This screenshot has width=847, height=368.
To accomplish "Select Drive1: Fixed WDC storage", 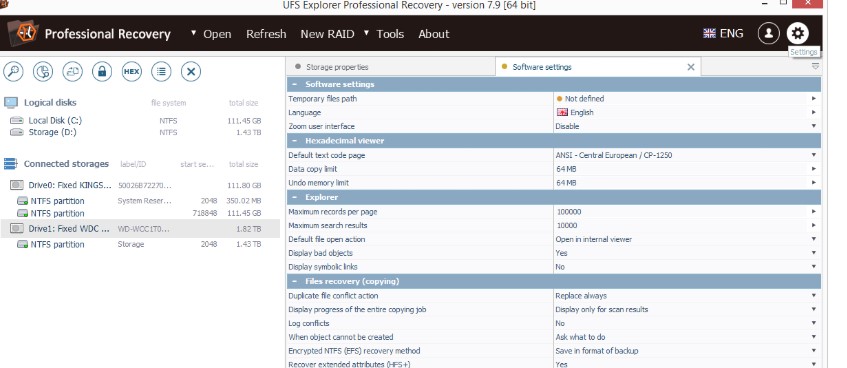I will [x=140, y=229].
